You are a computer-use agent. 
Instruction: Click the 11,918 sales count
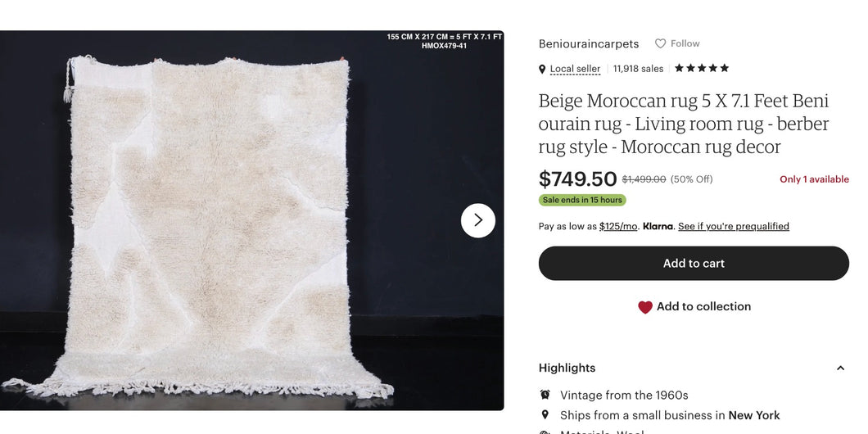[638, 69]
